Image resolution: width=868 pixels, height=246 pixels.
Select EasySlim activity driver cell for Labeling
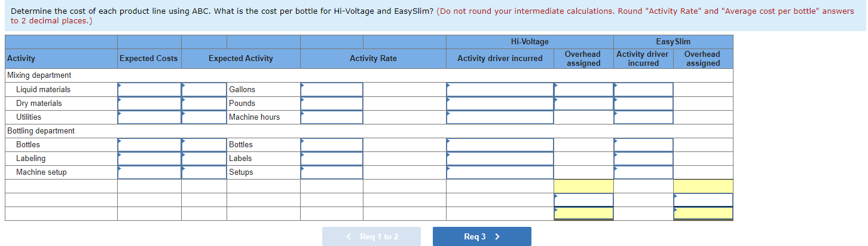(x=643, y=158)
